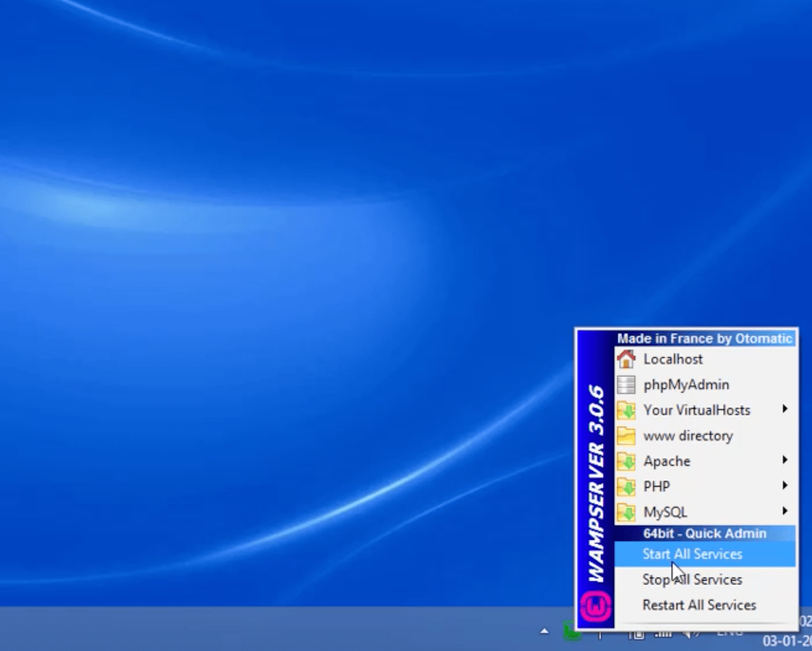
Task: Click the phpMyAdmin database icon
Action: [x=626, y=385]
